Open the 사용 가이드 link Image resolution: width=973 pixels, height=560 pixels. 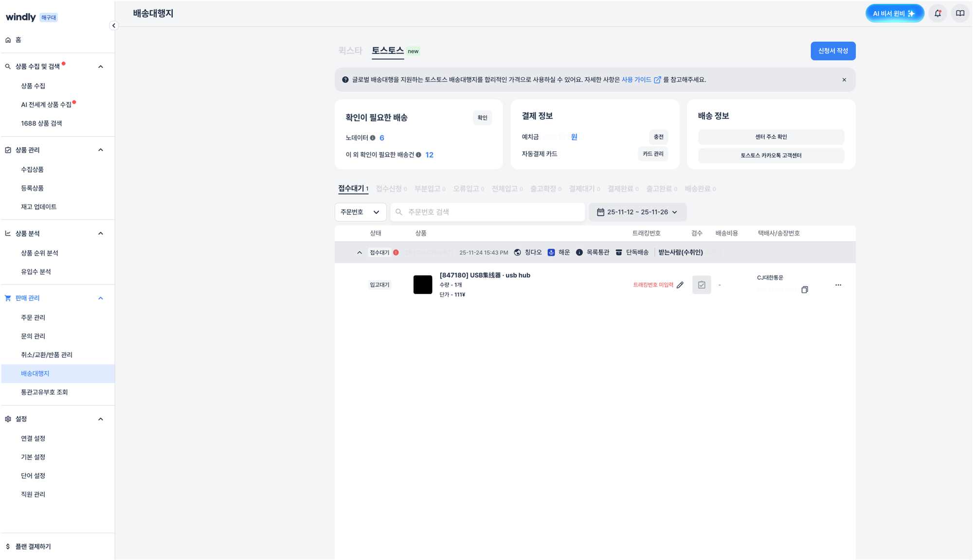pos(636,80)
